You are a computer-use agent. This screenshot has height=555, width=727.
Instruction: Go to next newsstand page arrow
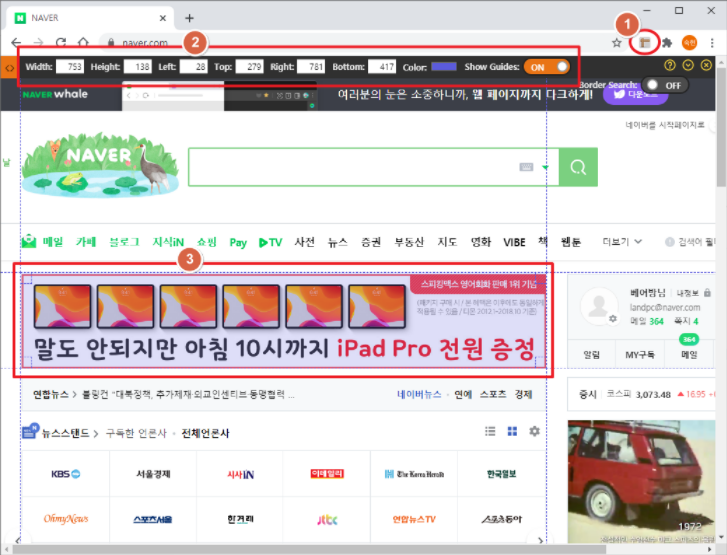click(x=540, y=540)
